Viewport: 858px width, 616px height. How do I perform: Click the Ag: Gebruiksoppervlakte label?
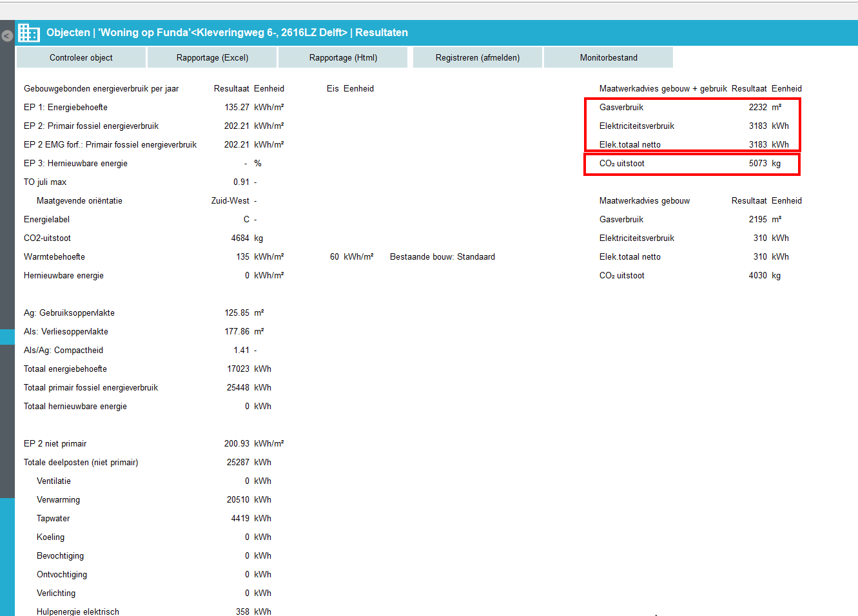[69, 313]
